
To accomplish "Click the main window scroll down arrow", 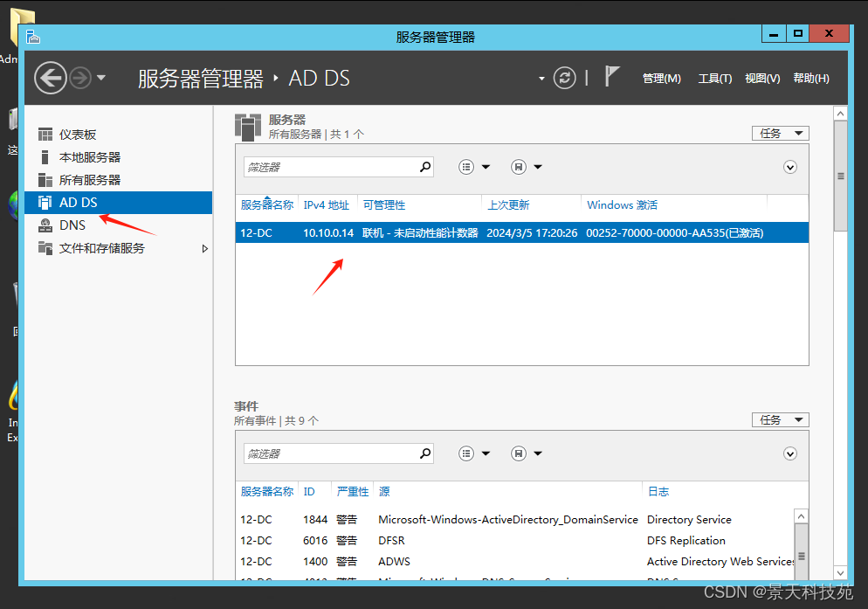I will [840, 573].
